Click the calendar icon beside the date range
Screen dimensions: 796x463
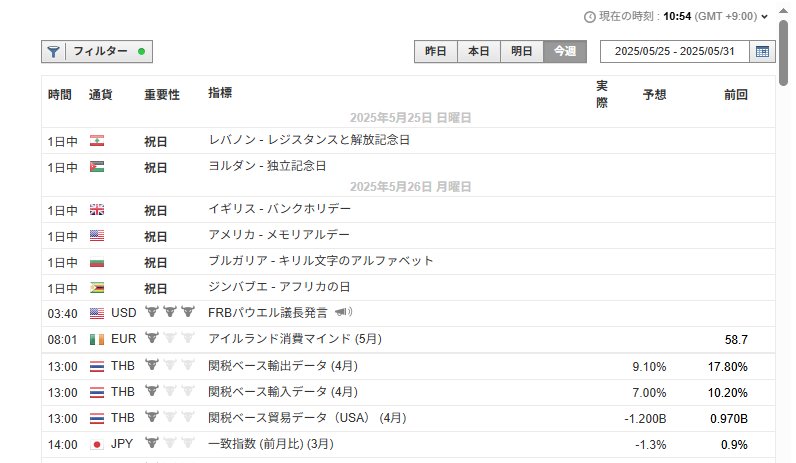tap(762, 52)
